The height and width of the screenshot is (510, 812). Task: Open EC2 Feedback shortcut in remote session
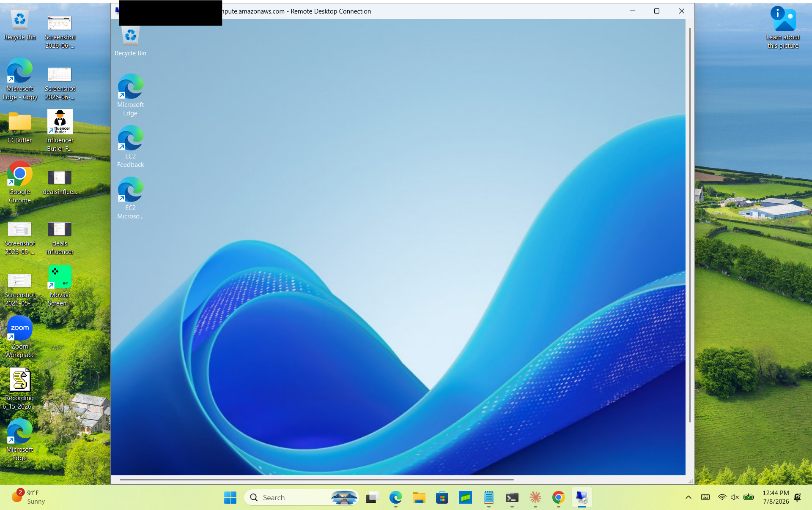130,147
